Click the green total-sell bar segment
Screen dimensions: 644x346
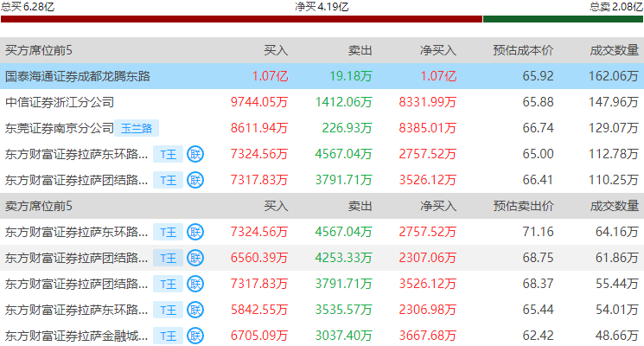coord(563,19)
